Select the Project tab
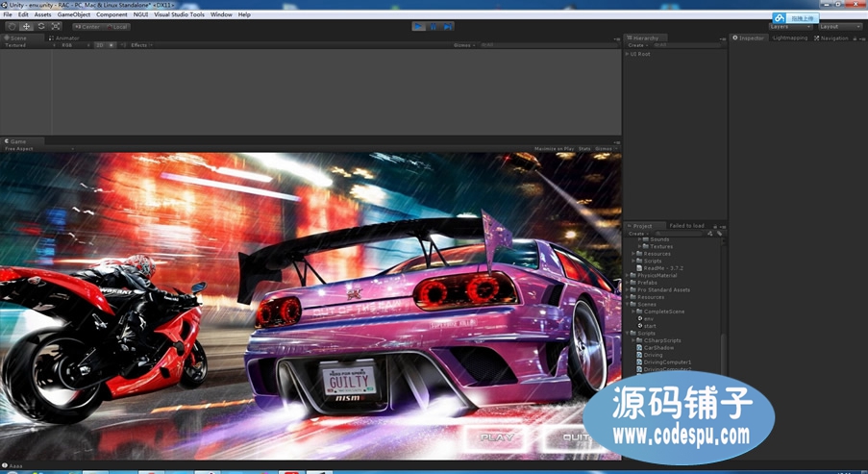The height and width of the screenshot is (474, 868). point(642,225)
